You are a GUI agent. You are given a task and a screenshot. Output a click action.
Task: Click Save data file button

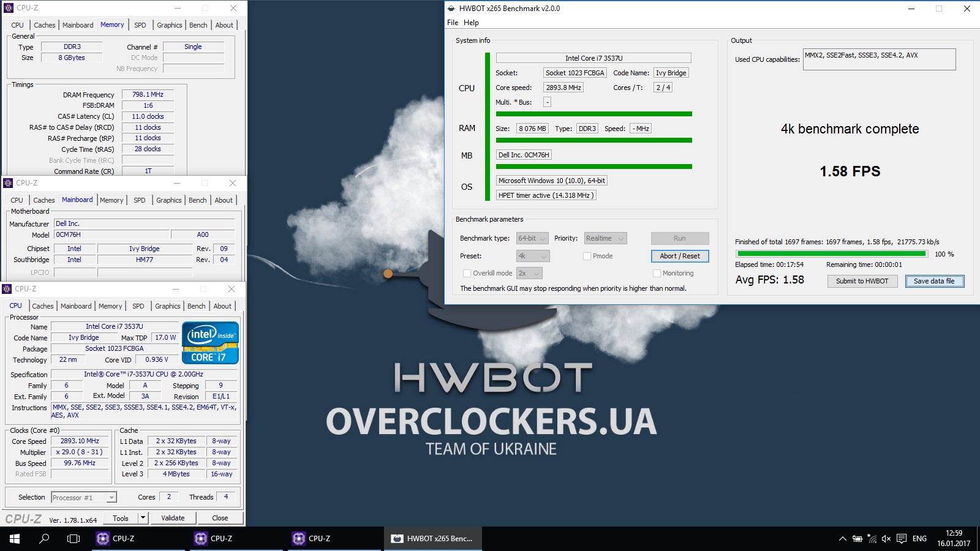(934, 281)
